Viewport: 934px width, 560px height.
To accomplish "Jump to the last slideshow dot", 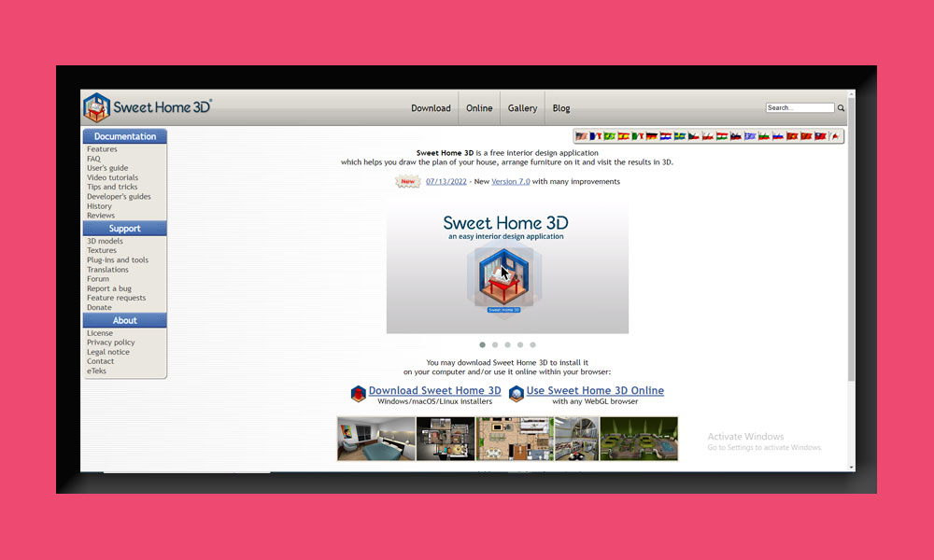I will pyautogui.click(x=532, y=344).
